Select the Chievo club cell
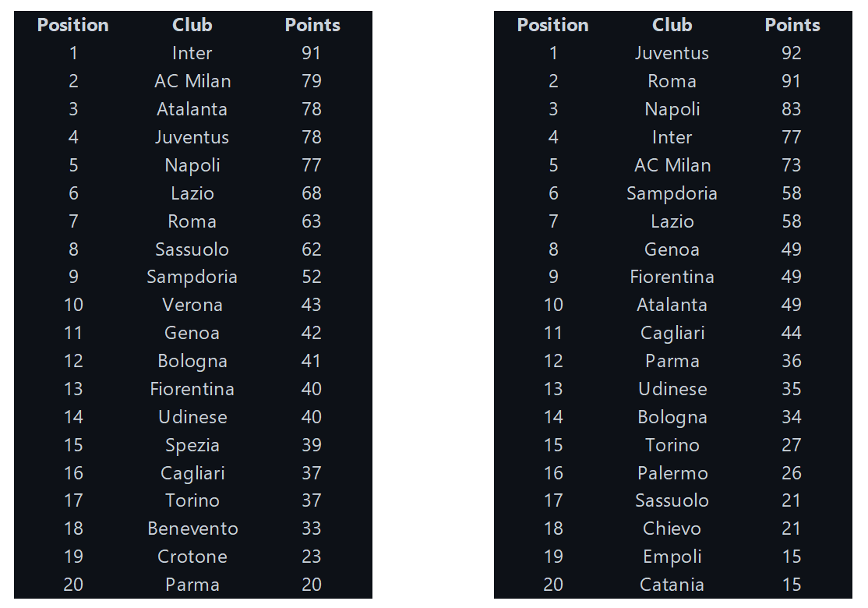The width and height of the screenshot is (868, 608). point(672,528)
